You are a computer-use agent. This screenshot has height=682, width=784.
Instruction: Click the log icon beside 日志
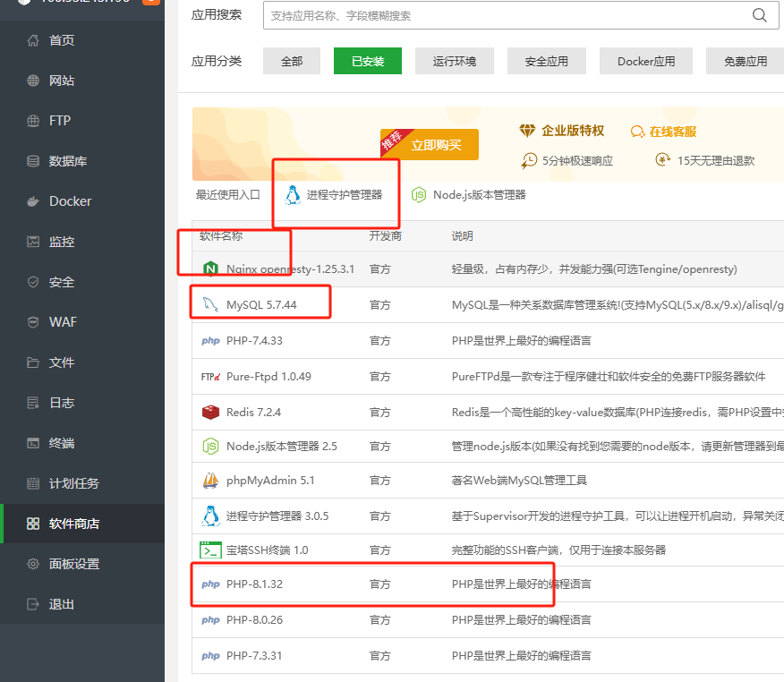[x=33, y=403]
